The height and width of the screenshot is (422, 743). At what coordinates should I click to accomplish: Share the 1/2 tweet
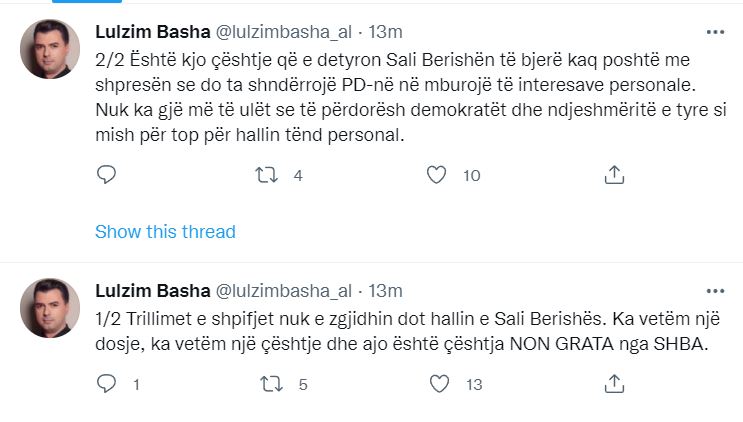click(615, 383)
